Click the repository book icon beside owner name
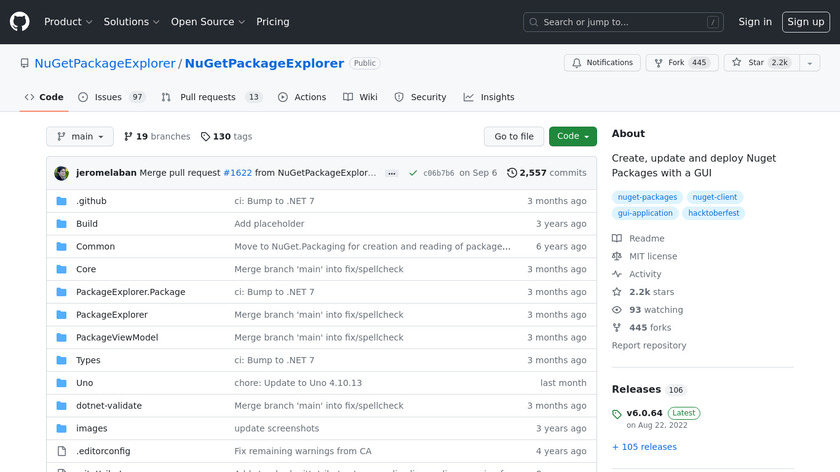The width and height of the screenshot is (840, 472). (25, 63)
